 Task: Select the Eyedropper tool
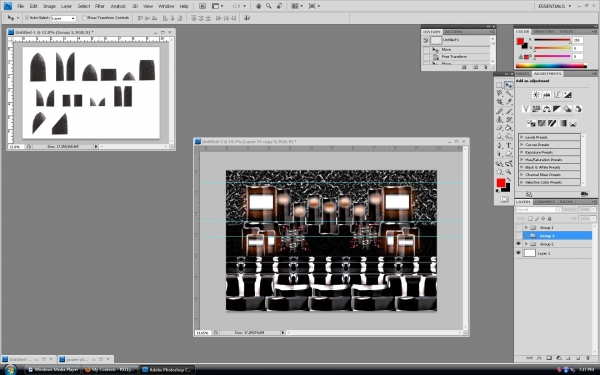pyautogui.click(x=509, y=101)
